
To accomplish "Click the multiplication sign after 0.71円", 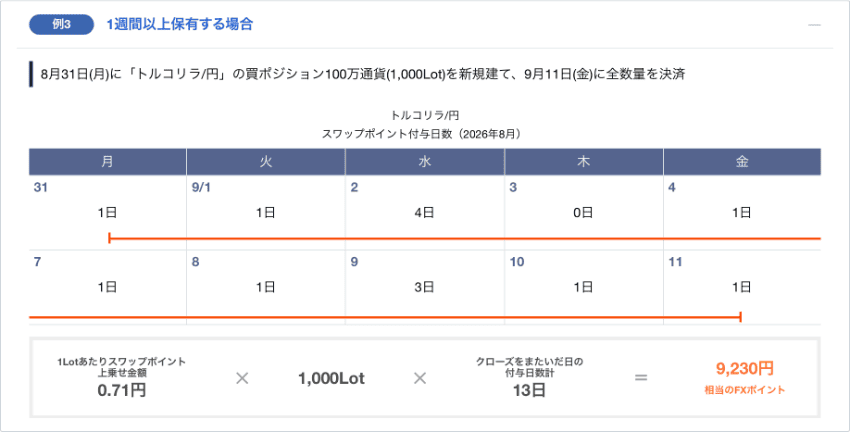I will [242, 378].
